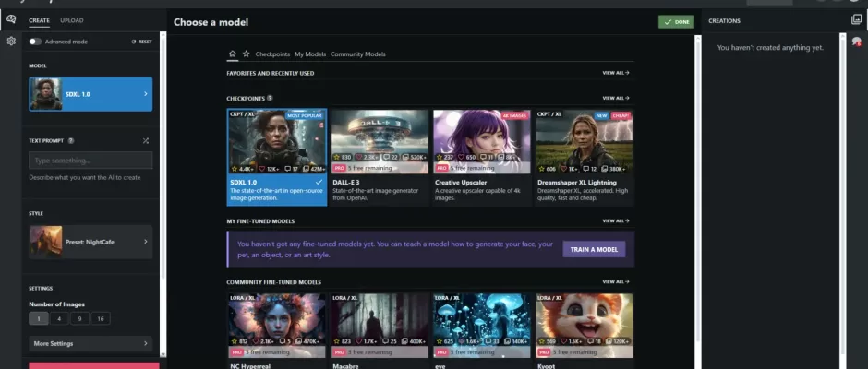Toggle Advanced mode switch
Image resolution: width=868 pixels, height=369 pixels.
pos(35,42)
